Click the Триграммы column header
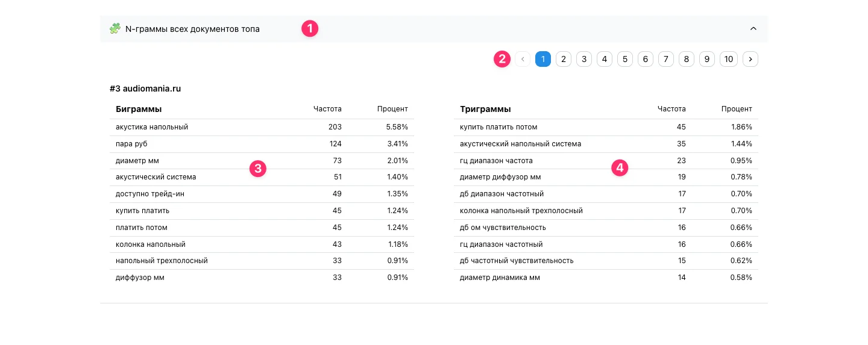The image size is (868, 345). pyautogui.click(x=485, y=109)
